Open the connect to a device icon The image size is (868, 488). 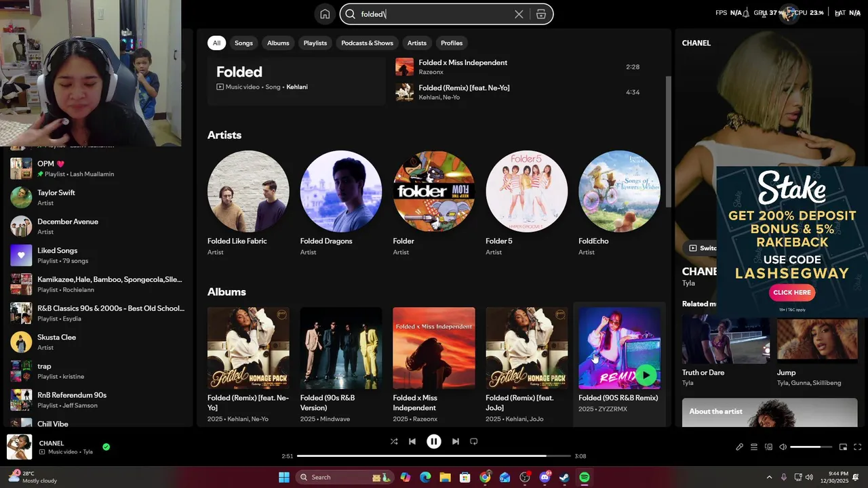coord(768,447)
